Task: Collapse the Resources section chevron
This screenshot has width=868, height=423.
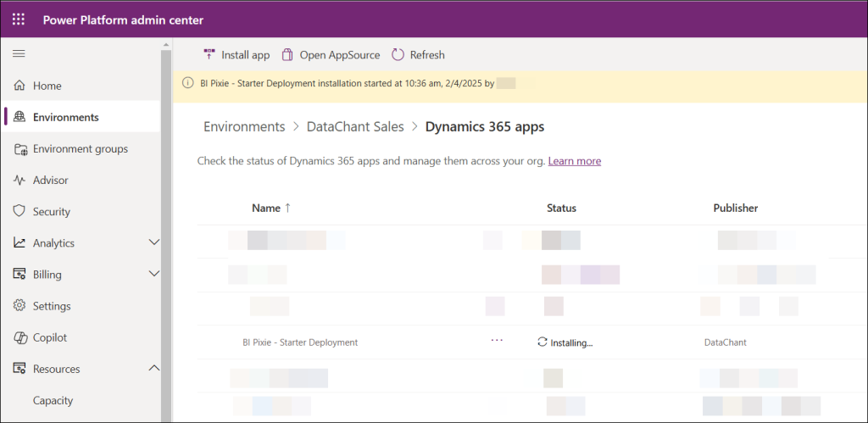Action: 153,368
